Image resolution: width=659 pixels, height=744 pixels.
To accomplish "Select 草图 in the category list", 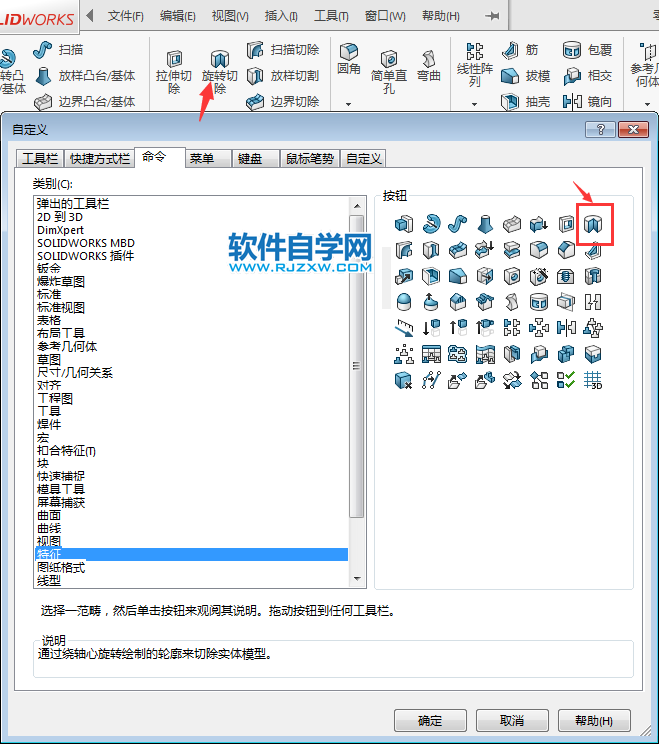I will pos(49,360).
